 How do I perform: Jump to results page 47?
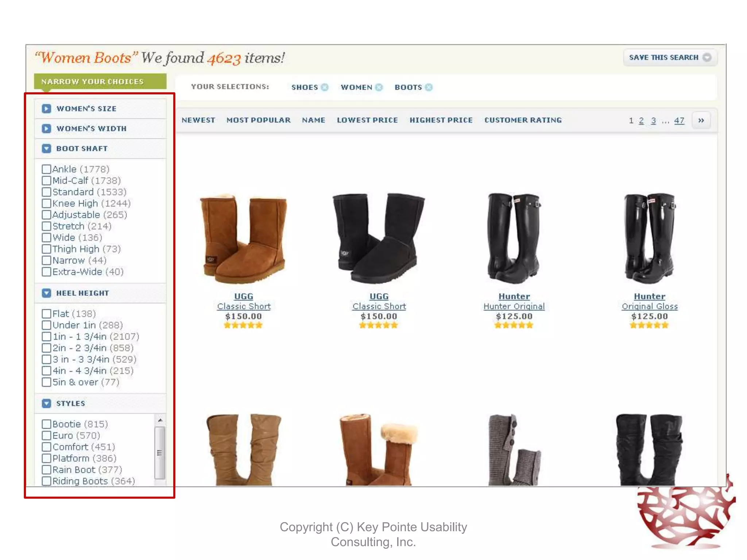tap(679, 121)
